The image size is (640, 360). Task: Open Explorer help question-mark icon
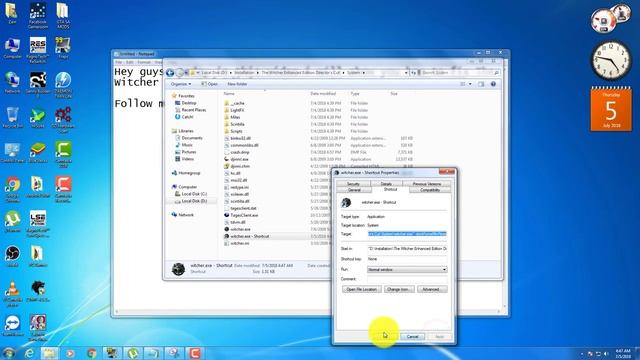click(493, 84)
